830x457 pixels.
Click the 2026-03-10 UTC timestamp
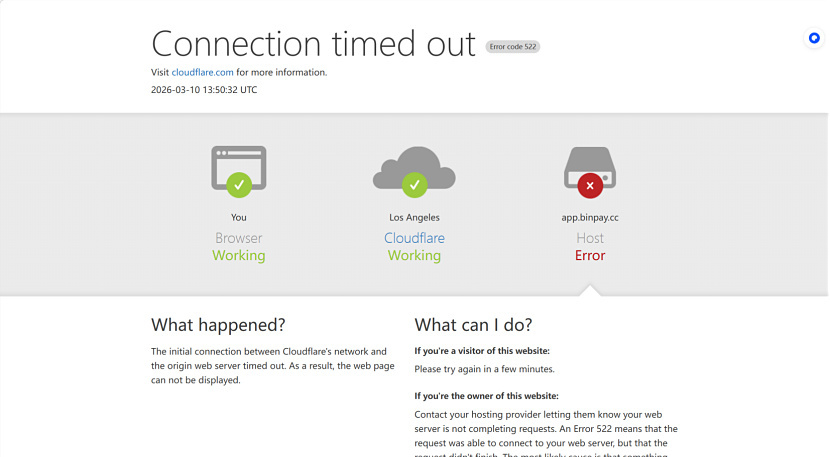pos(204,89)
